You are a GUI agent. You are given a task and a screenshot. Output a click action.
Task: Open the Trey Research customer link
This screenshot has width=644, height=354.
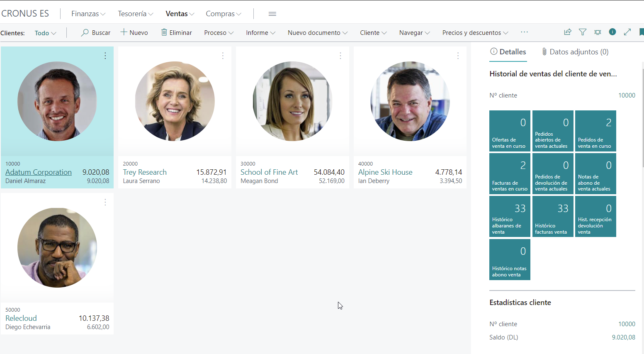[145, 172]
